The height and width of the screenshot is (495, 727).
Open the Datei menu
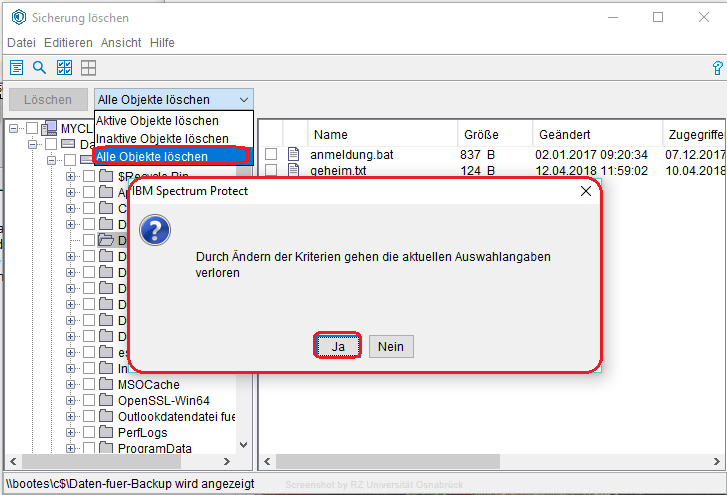click(21, 43)
